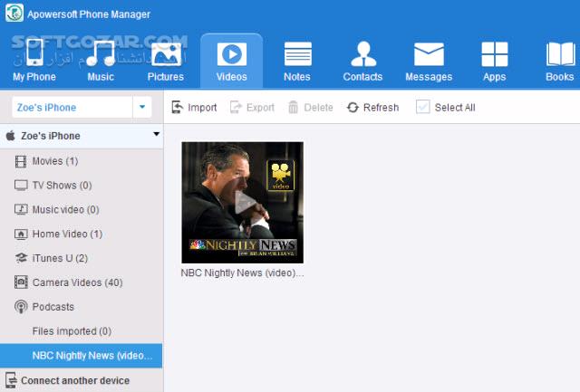Go to the Notes tab
Image resolution: width=580 pixels, height=392 pixels.
click(297, 61)
